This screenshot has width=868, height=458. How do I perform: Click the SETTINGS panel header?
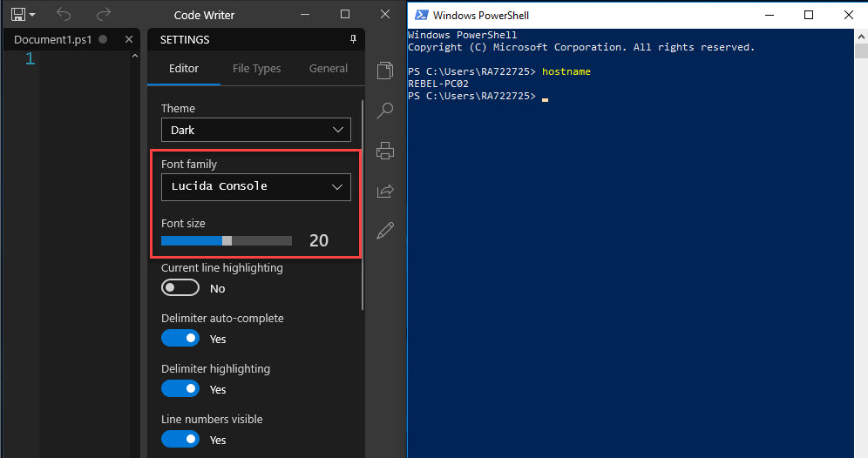185,40
